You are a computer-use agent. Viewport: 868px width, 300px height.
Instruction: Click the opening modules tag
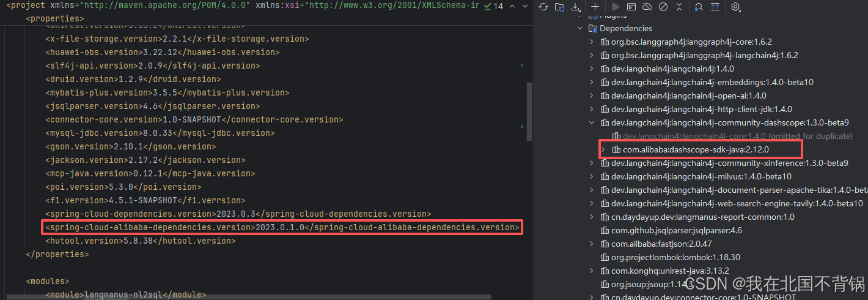click(x=48, y=281)
